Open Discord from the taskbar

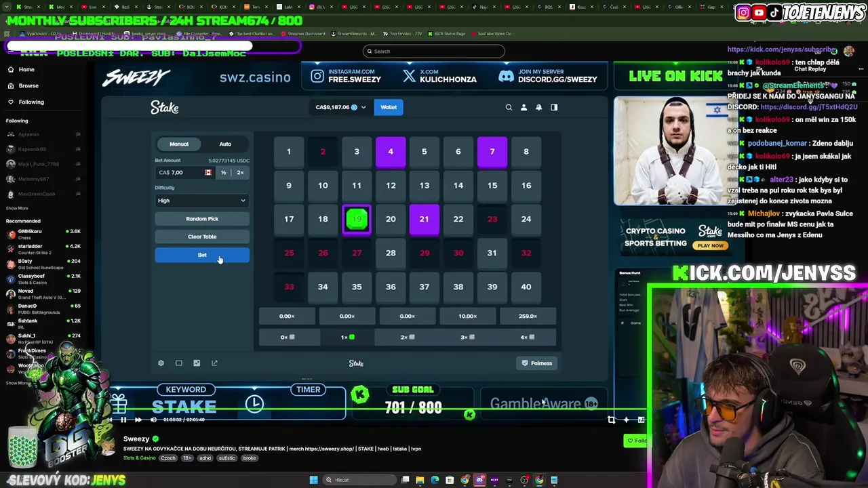point(479,480)
